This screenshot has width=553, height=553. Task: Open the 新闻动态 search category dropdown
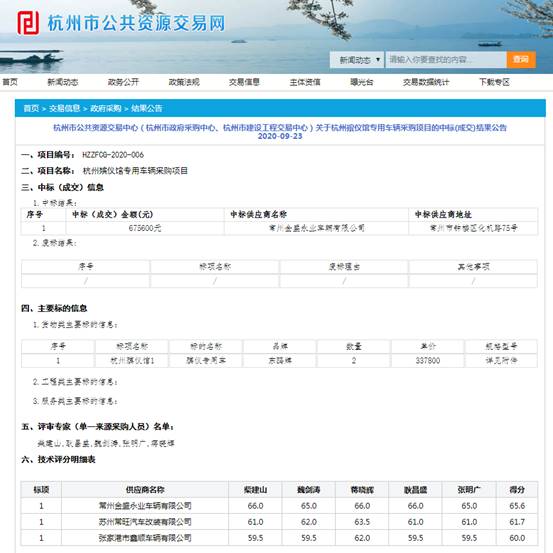(357, 60)
